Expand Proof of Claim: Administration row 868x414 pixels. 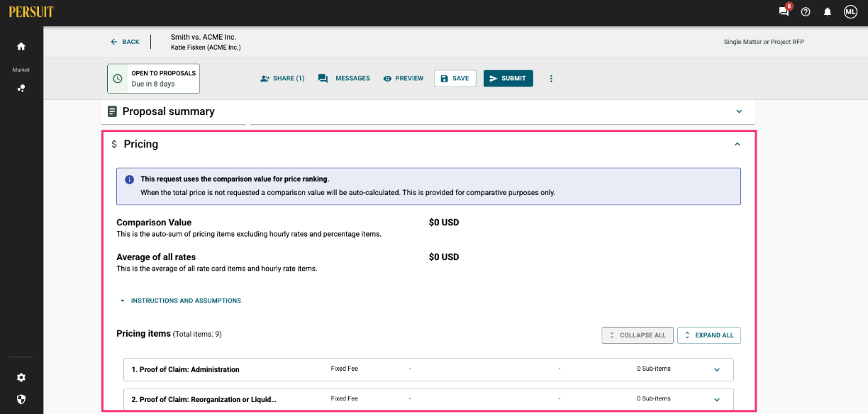(717, 370)
